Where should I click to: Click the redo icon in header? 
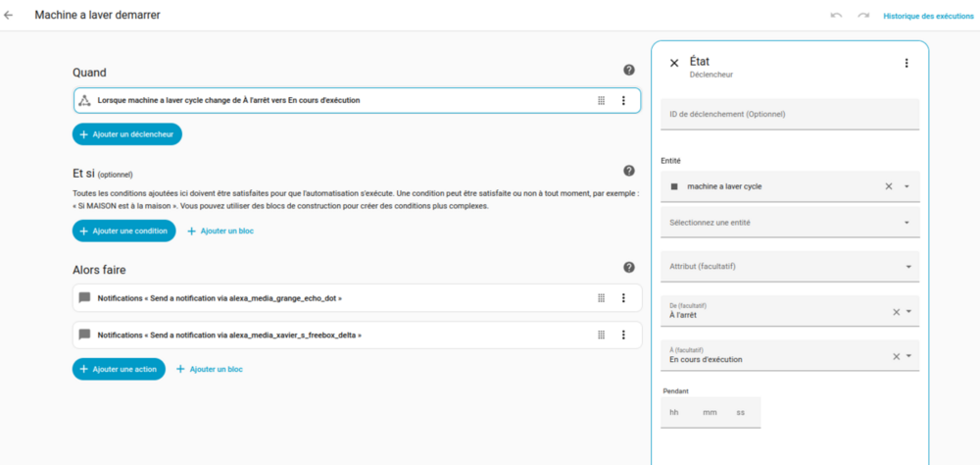point(863,16)
